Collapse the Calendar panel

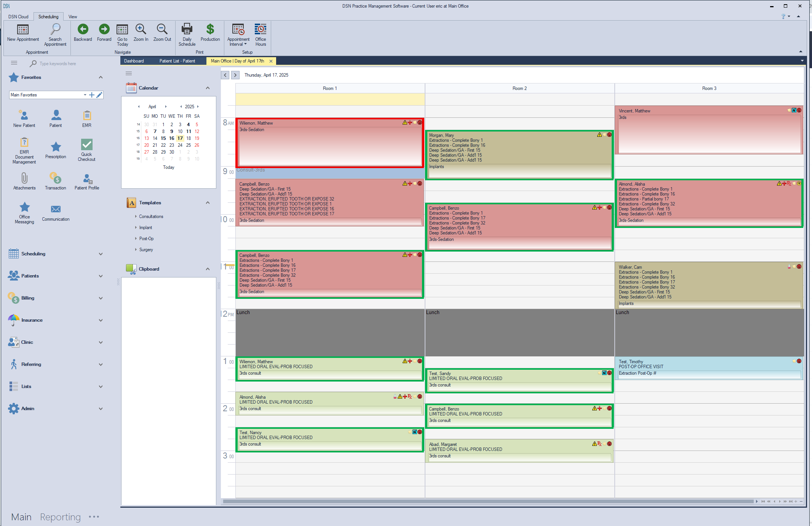[208, 88]
